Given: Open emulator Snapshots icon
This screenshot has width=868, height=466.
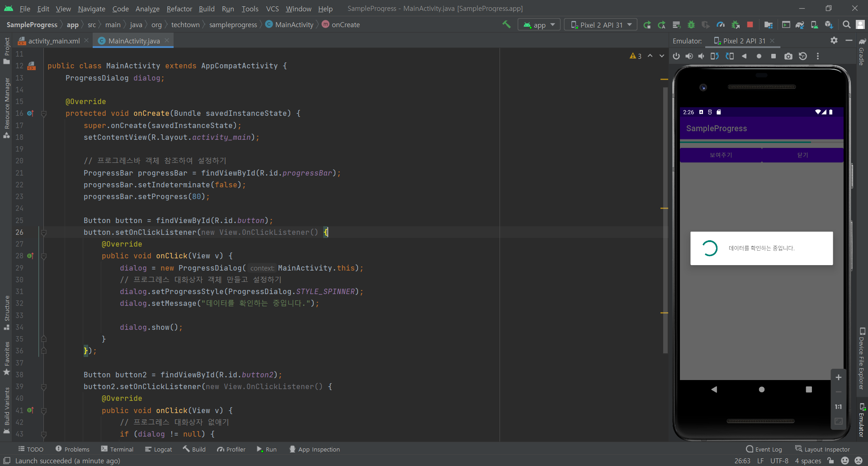Looking at the screenshot, I should click(x=803, y=56).
